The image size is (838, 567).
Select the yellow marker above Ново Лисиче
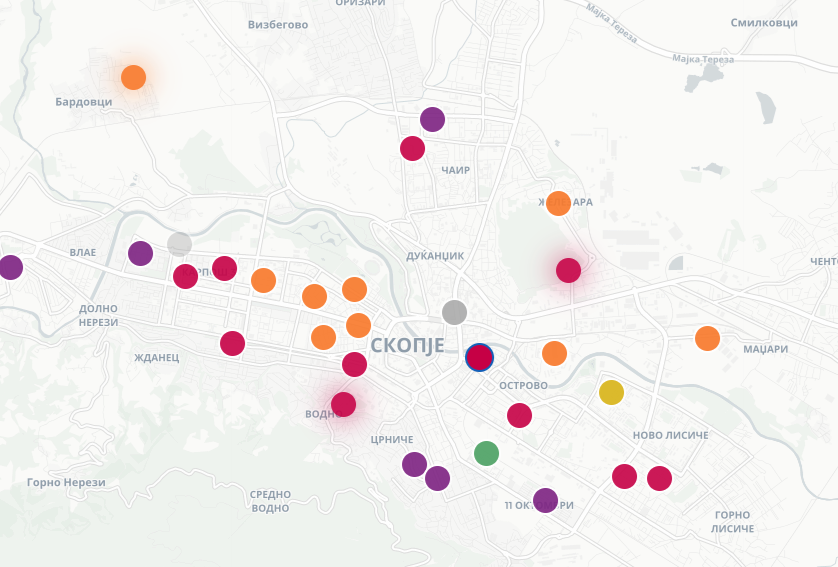pos(611,392)
